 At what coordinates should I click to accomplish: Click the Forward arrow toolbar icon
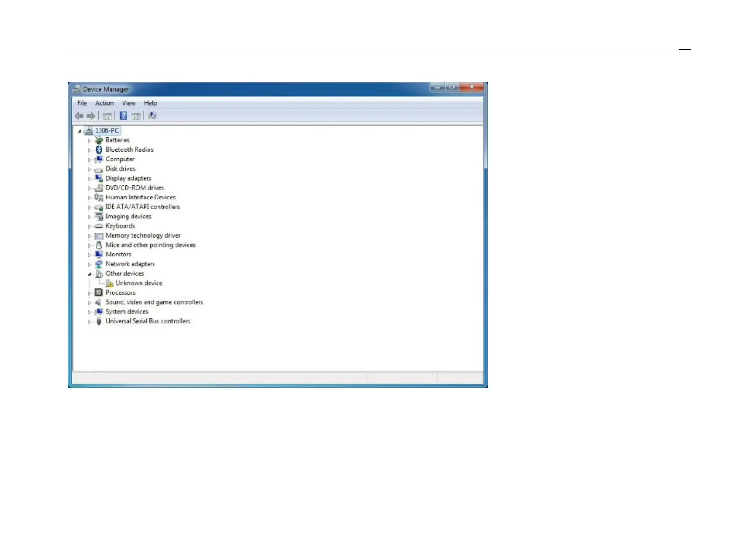pyautogui.click(x=91, y=116)
